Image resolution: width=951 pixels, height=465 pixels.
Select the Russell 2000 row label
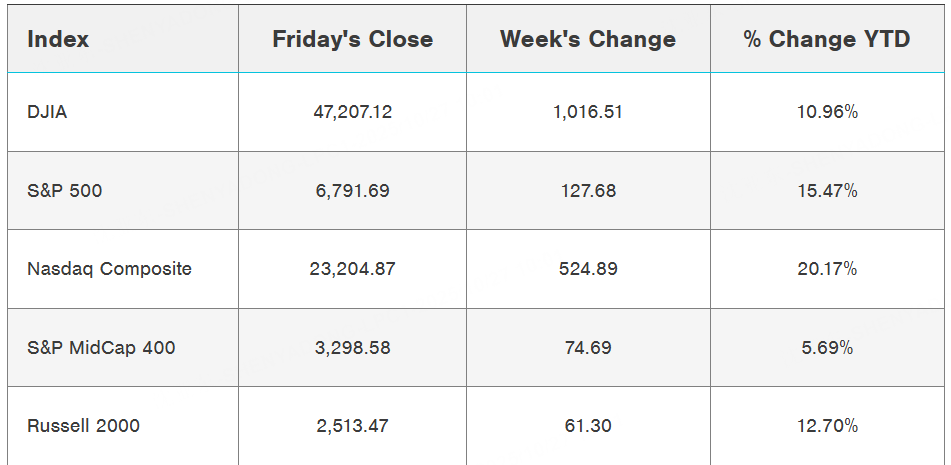pyautogui.click(x=84, y=426)
